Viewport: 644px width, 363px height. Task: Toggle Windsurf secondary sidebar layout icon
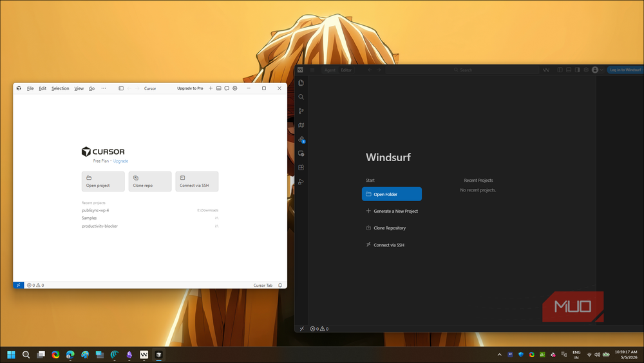(x=578, y=70)
